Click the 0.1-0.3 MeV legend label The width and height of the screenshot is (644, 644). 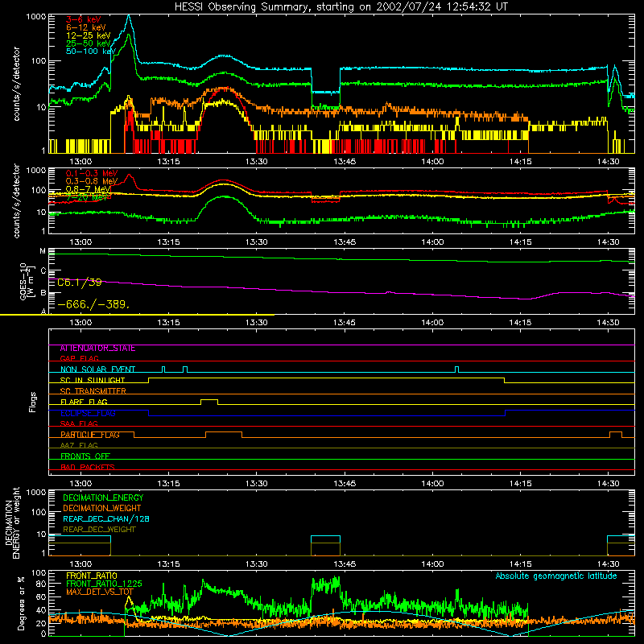pyautogui.click(x=92, y=173)
